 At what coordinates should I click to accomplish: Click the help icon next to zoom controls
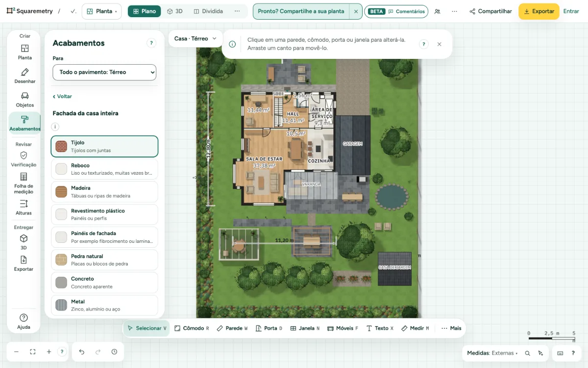(x=62, y=352)
